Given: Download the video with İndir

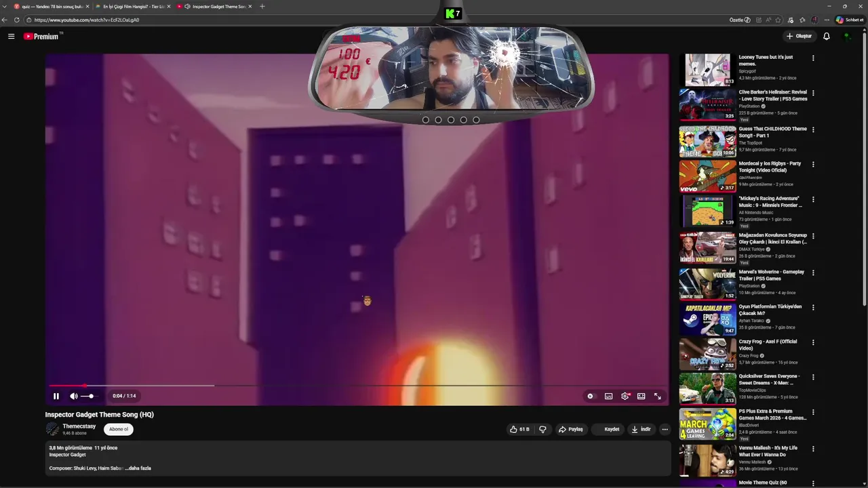Looking at the screenshot, I should 641,429.
